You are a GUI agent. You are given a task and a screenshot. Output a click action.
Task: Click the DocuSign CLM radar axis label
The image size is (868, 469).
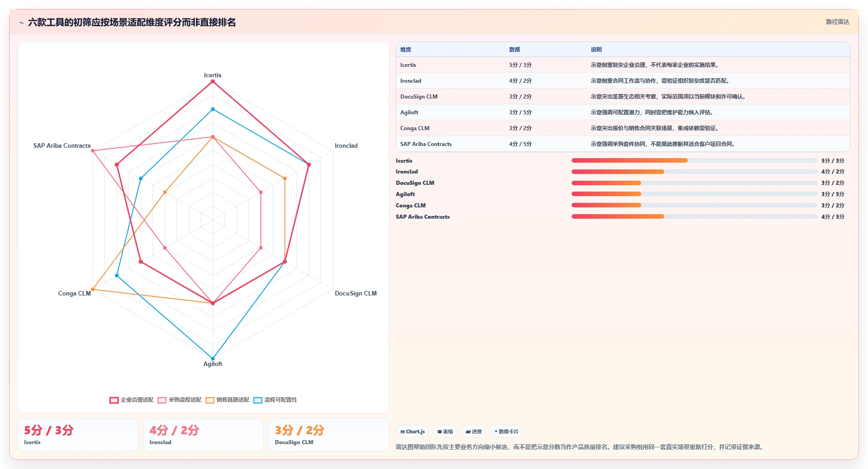coord(356,294)
